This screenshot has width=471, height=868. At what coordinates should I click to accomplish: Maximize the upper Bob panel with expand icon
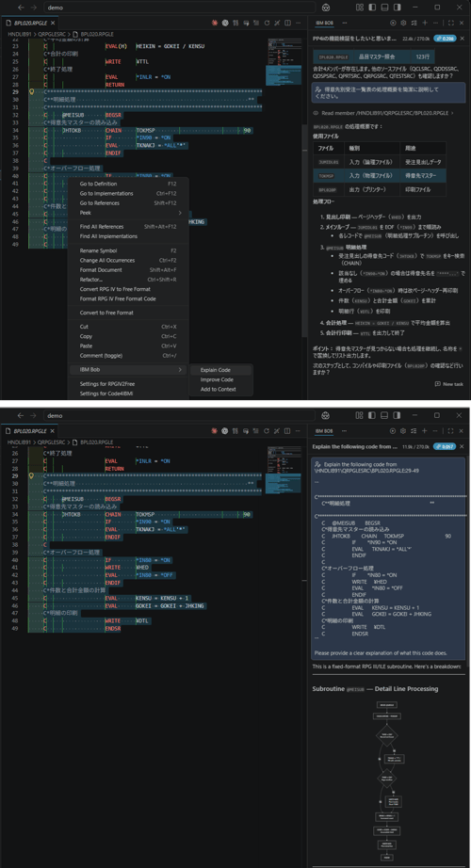(451, 23)
